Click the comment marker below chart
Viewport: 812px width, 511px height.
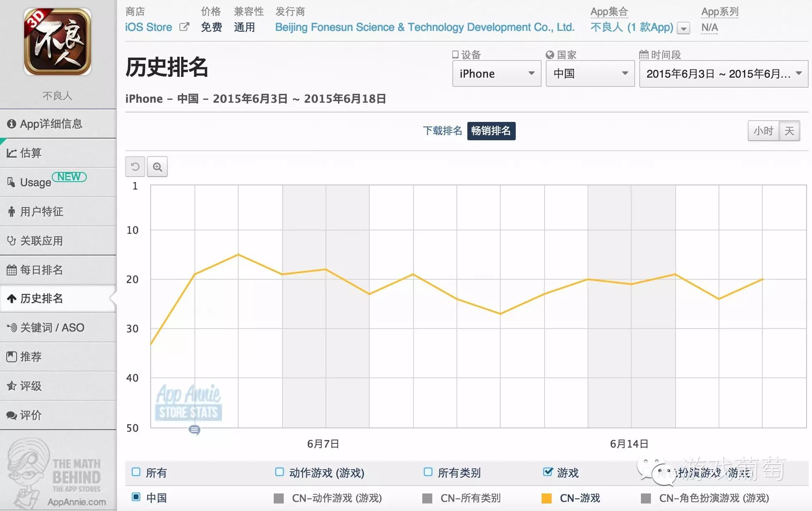194,430
